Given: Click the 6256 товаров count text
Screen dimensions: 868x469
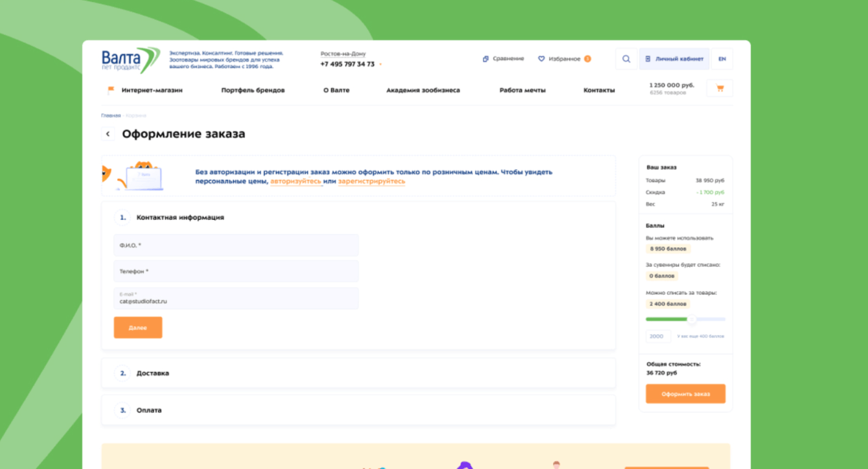Looking at the screenshot, I should [667, 93].
